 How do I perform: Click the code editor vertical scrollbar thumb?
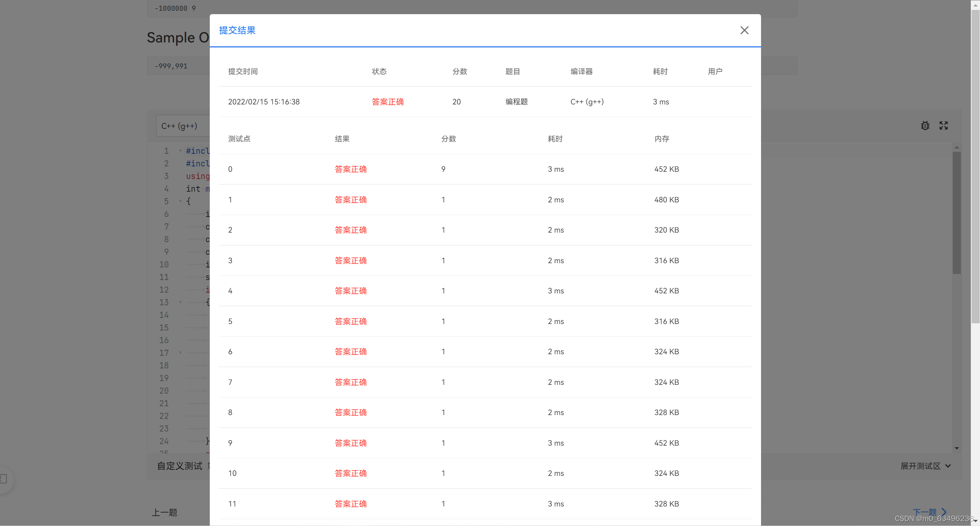(957, 212)
